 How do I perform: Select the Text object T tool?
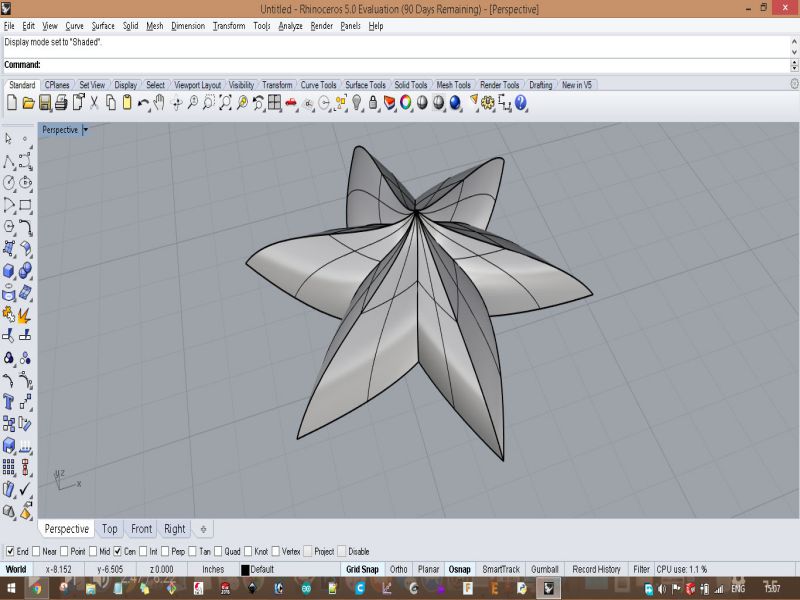coord(8,402)
